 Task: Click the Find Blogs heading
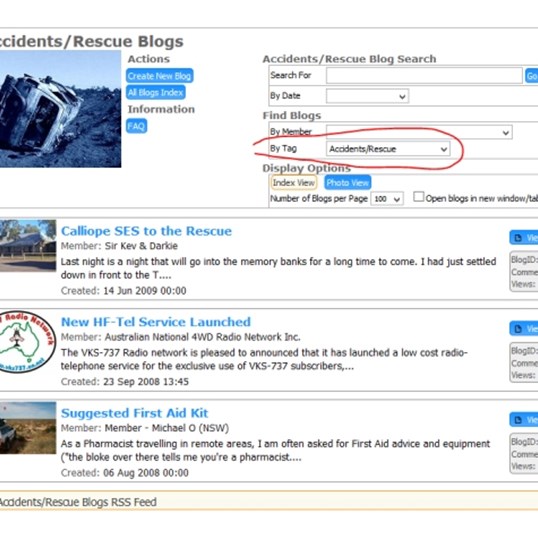[x=292, y=116]
